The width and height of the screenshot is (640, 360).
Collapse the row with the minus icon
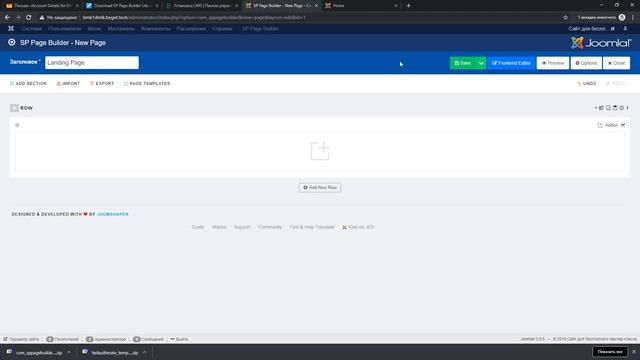click(596, 108)
